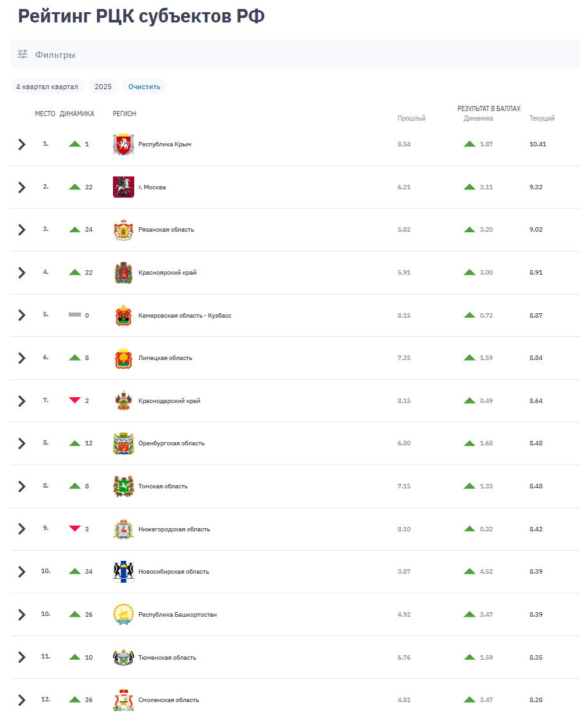Click the Краснодарский край region name
The height and width of the screenshot is (720, 588).
point(169,401)
